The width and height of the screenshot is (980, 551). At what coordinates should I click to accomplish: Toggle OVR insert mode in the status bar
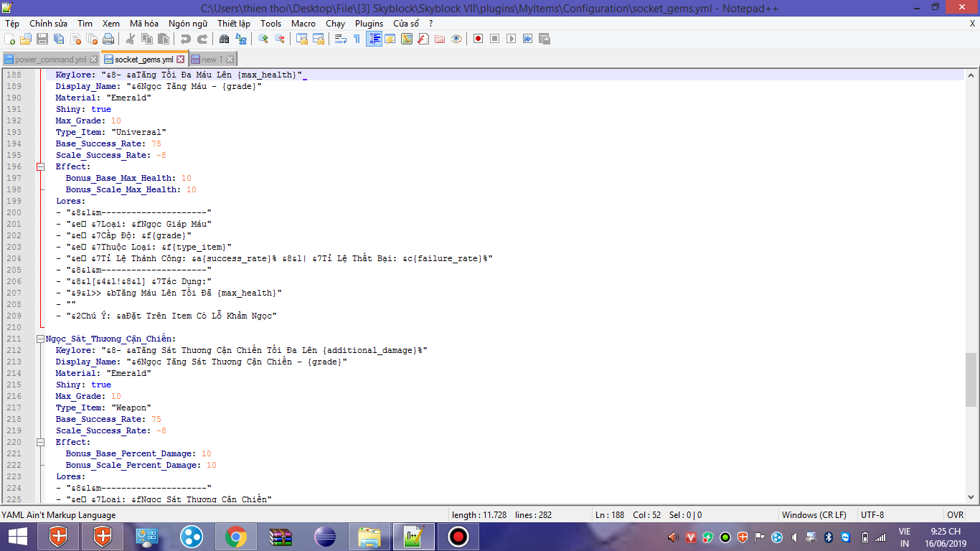coord(955,515)
